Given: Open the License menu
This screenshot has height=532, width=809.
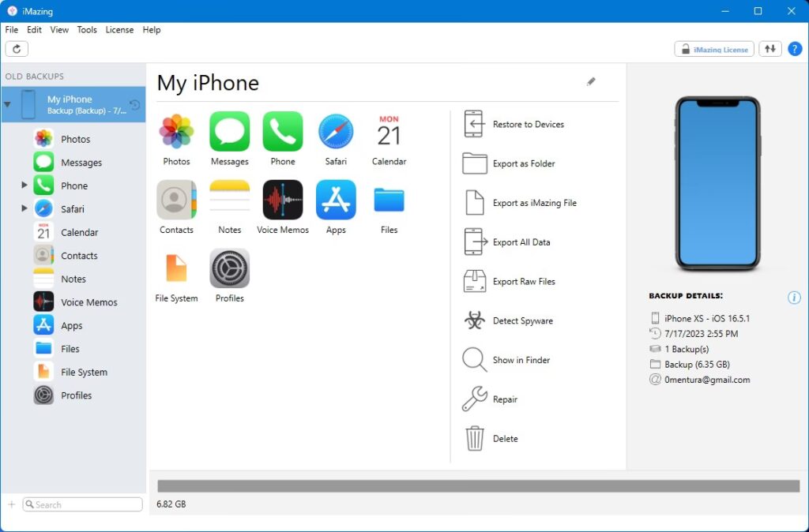Looking at the screenshot, I should (119, 30).
